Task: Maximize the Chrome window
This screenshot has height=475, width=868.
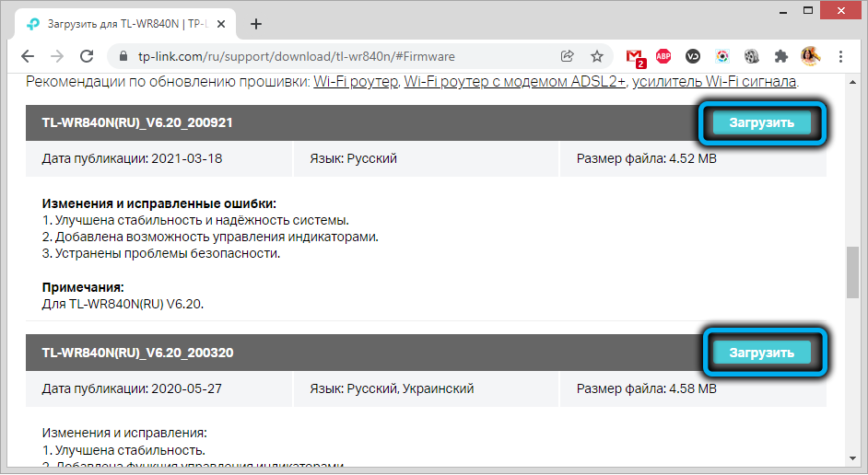Action: (808, 10)
